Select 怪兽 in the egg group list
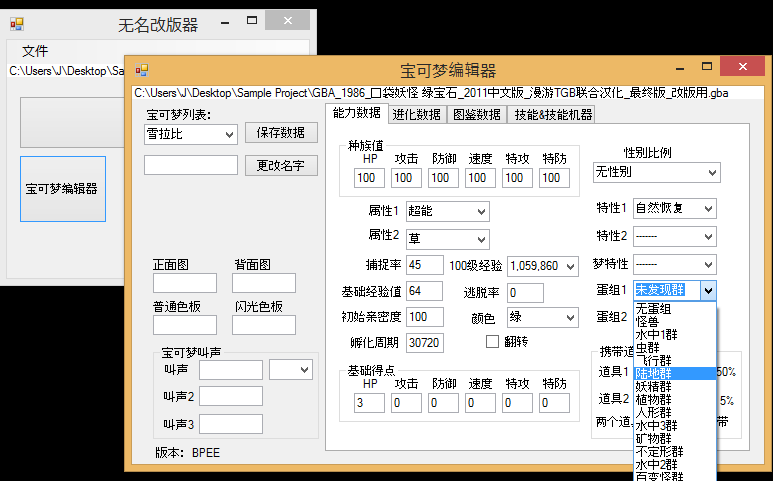 tap(674, 322)
